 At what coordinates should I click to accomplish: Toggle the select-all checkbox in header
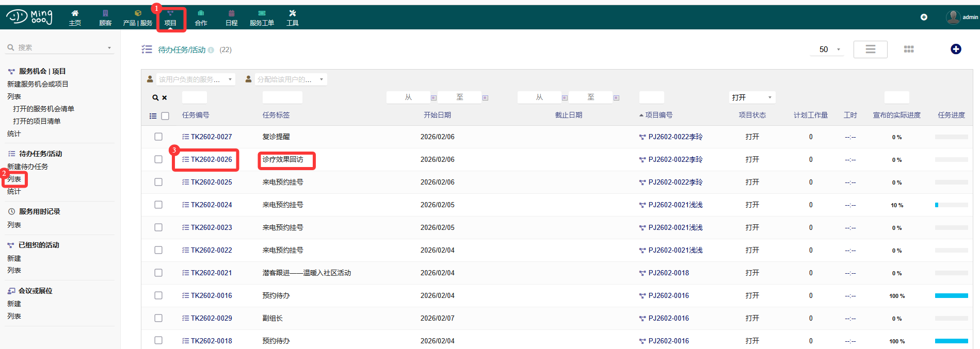pyautogui.click(x=165, y=116)
